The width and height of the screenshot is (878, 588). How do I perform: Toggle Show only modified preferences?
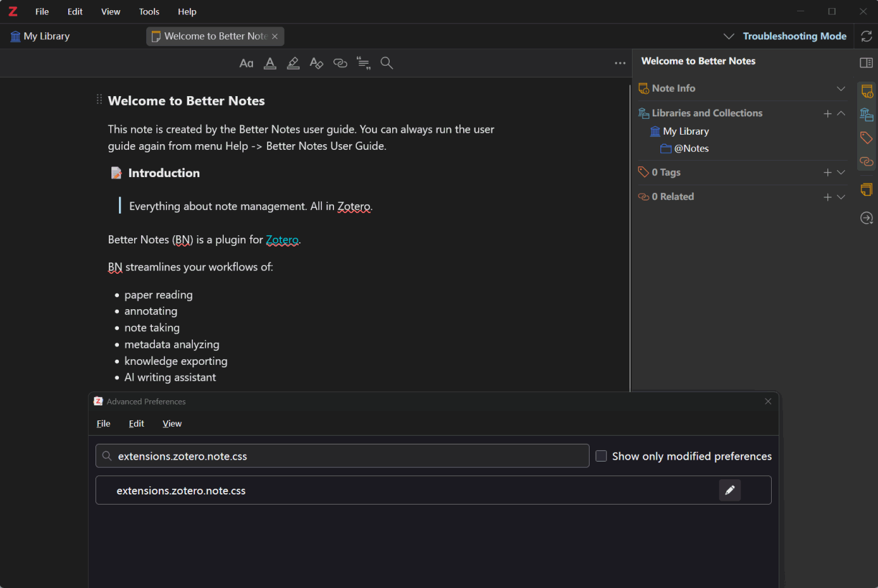click(x=602, y=456)
